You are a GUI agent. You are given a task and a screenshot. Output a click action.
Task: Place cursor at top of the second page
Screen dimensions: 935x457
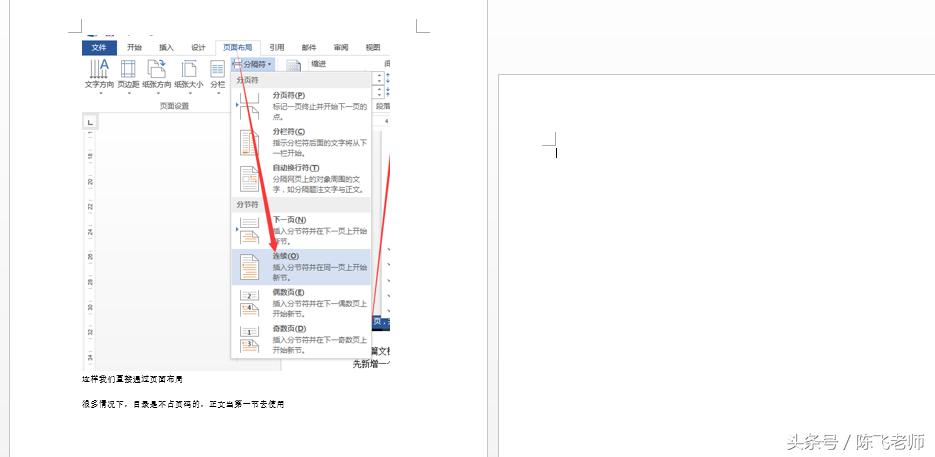tap(557, 153)
